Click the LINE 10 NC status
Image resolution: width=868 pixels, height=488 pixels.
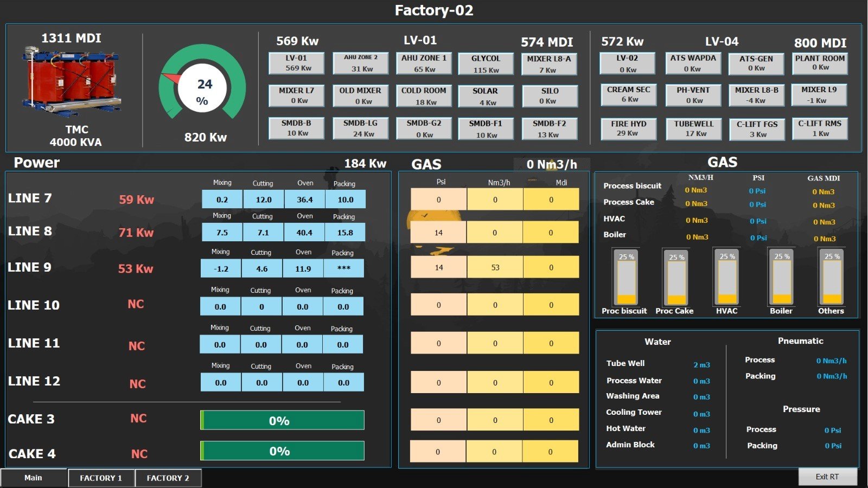pyautogui.click(x=136, y=304)
